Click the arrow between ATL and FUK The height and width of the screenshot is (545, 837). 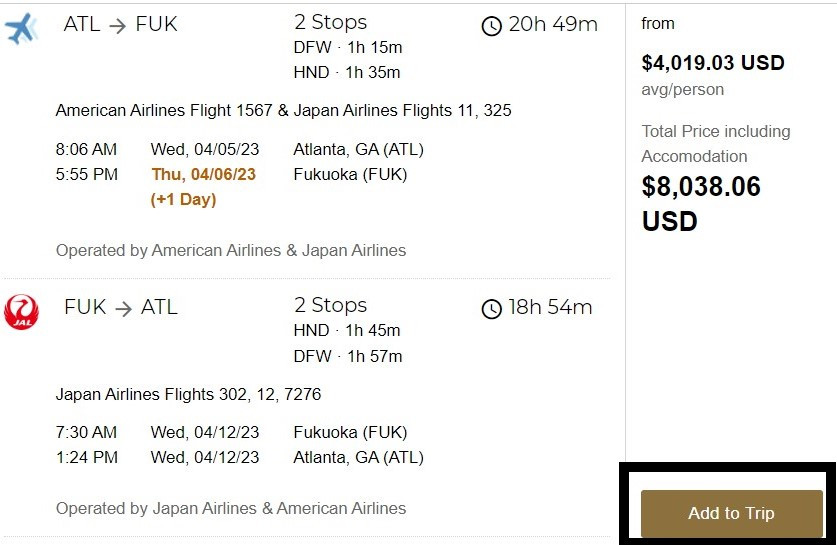pos(117,25)
